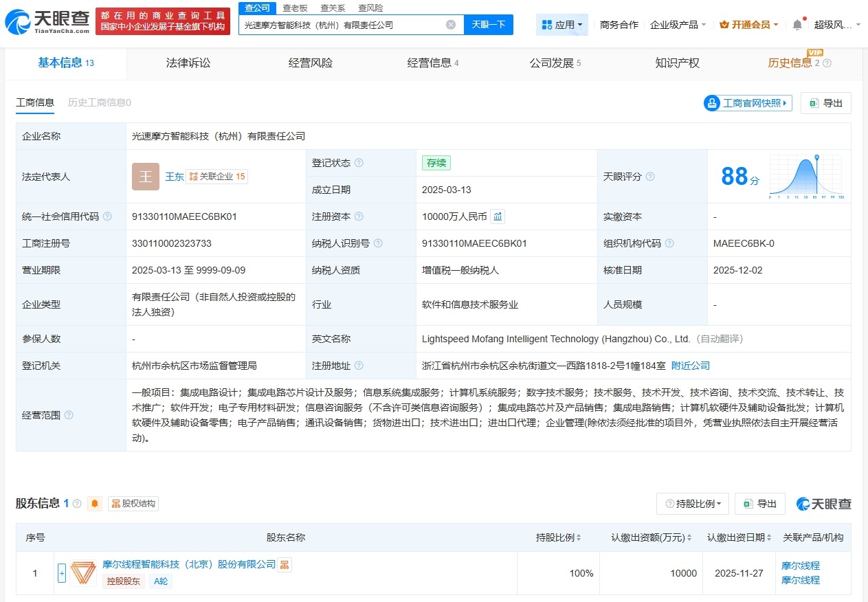Viewport: 868px width, 602px height.
Task: Click the 应用 apps grid icon
Action: 548,24
